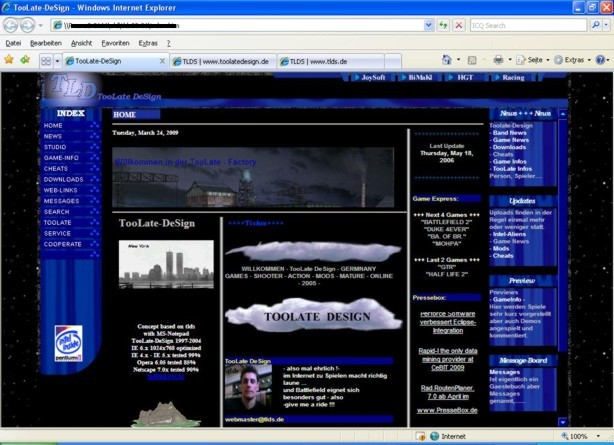Click the TLD TooLate DeSign logo
This screenshot has height=445, width=614.
pyautogui.click(x=103, y=88)
